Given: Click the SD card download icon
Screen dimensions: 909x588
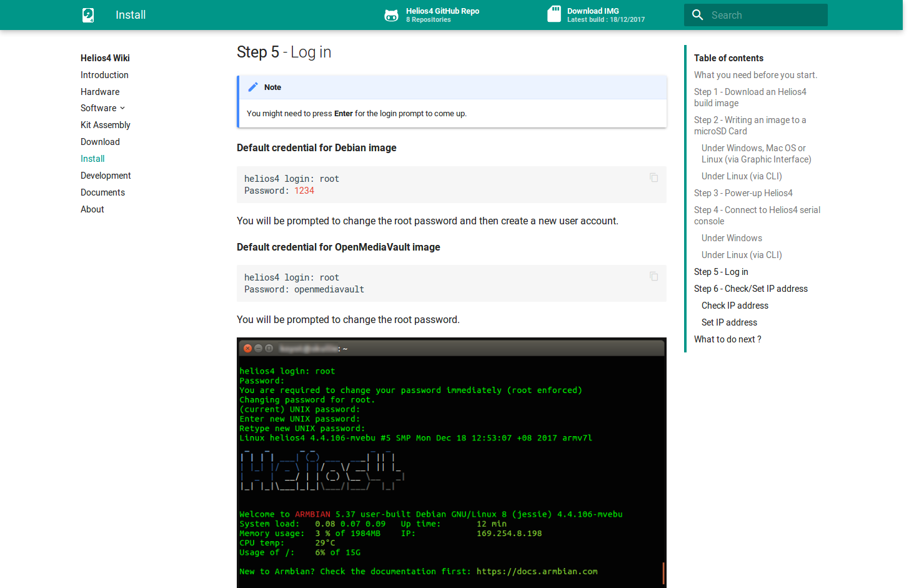Looking at the screenshot, I should pos(554,14).
